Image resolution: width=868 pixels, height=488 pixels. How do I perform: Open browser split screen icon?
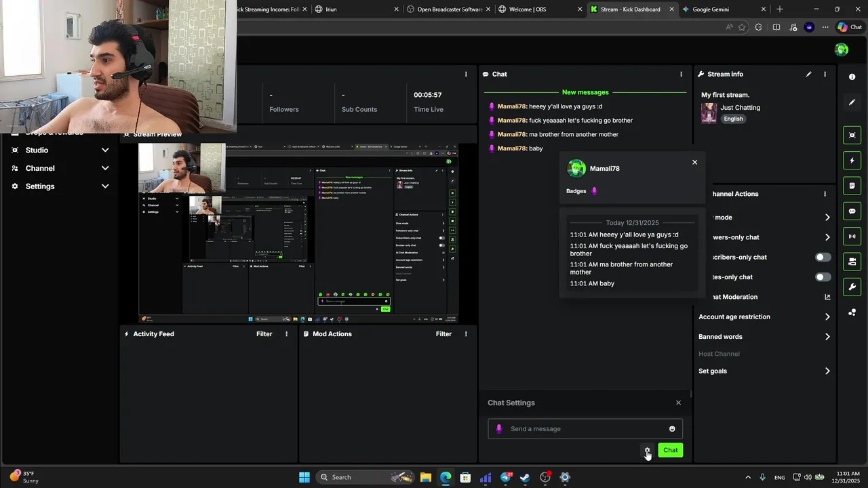pyautogui.click(x=776, y=27)
